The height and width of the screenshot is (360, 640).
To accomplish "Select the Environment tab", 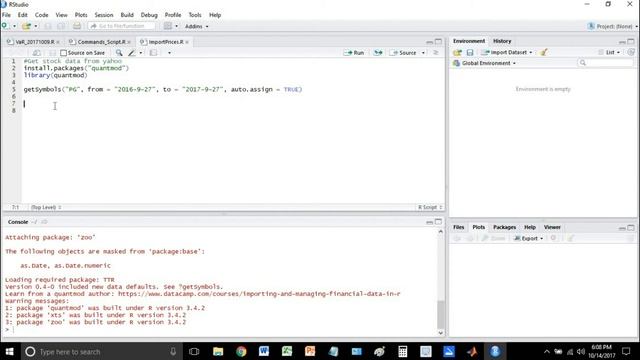I will [469, 41].
